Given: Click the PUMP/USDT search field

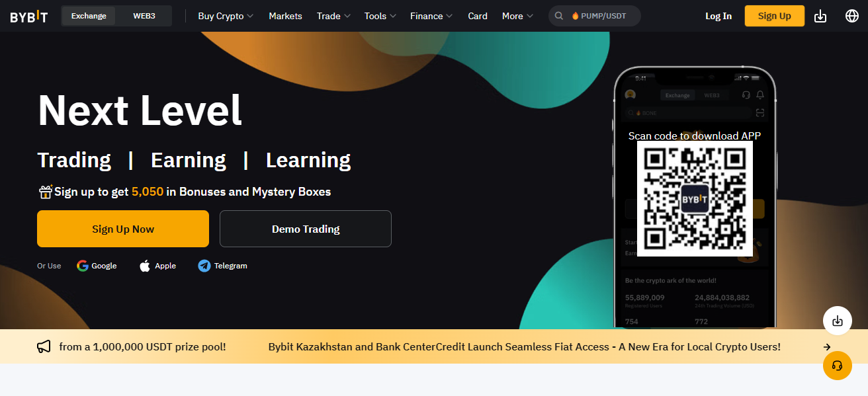Looking at the screenshot, I should 594,16.
